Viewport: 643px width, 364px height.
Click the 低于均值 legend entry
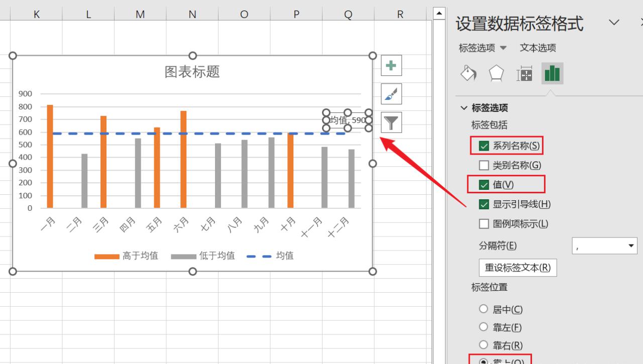(x=203, y=256)
